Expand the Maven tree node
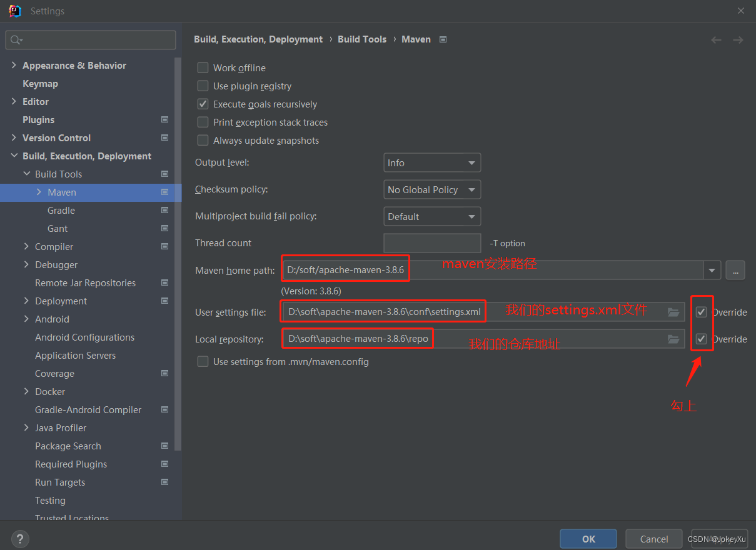Image resolution: width=756 pixels, height=550 pixels. tap(39, 192)
